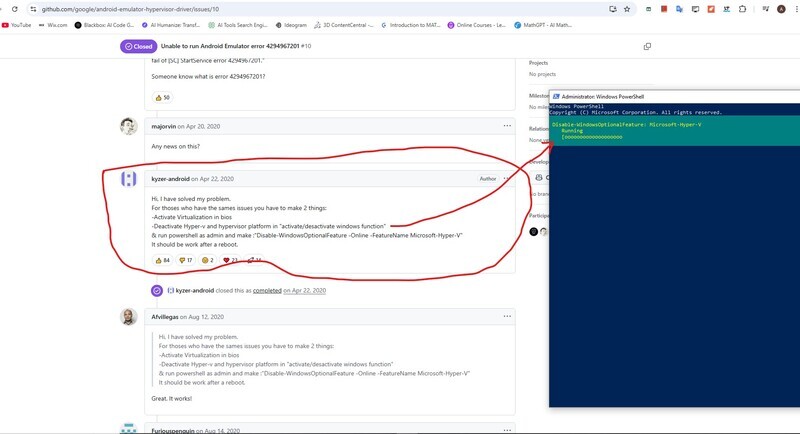The image size is (800, 434).
Task: Open majorvin's profile avatar
Action: click(x=129, y=126)
